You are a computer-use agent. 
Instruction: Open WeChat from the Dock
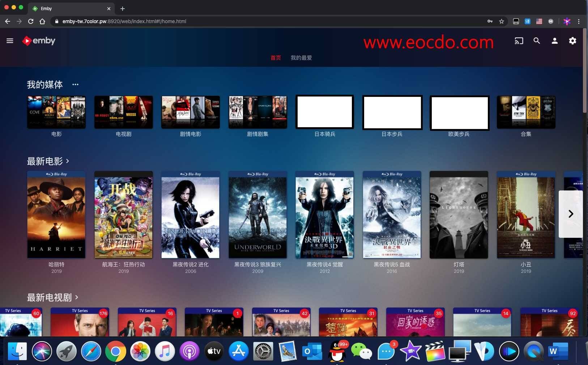pos(361,351)
